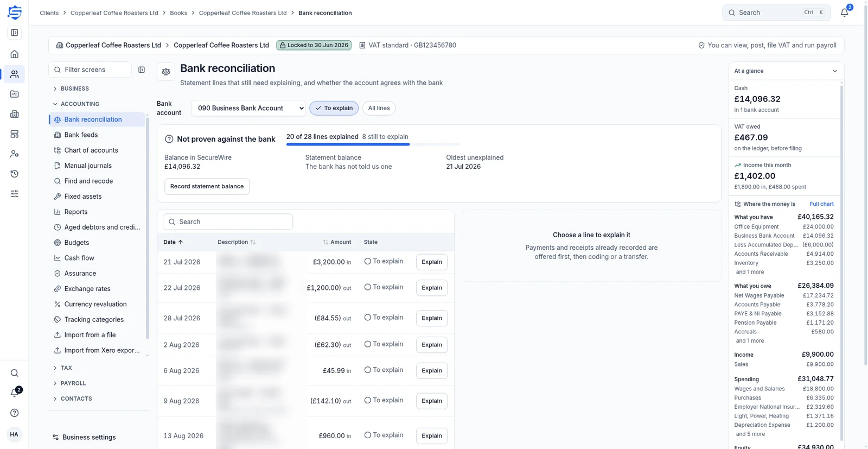
Task: Open Manual journals screen
Action: (97, 166)
